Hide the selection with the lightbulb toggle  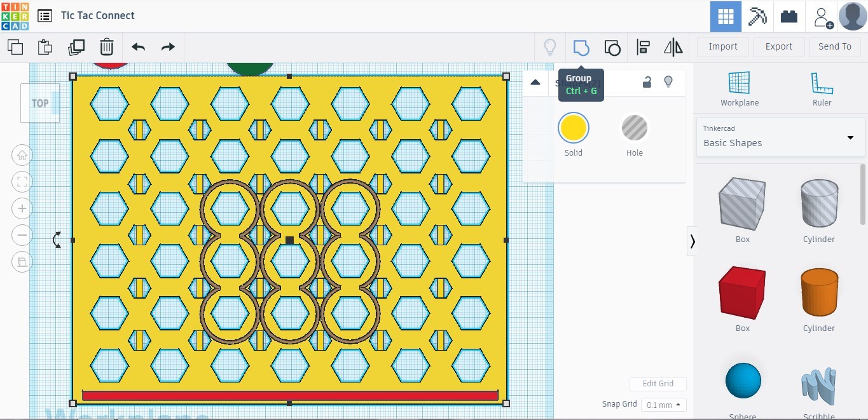[x=668, y=82]
